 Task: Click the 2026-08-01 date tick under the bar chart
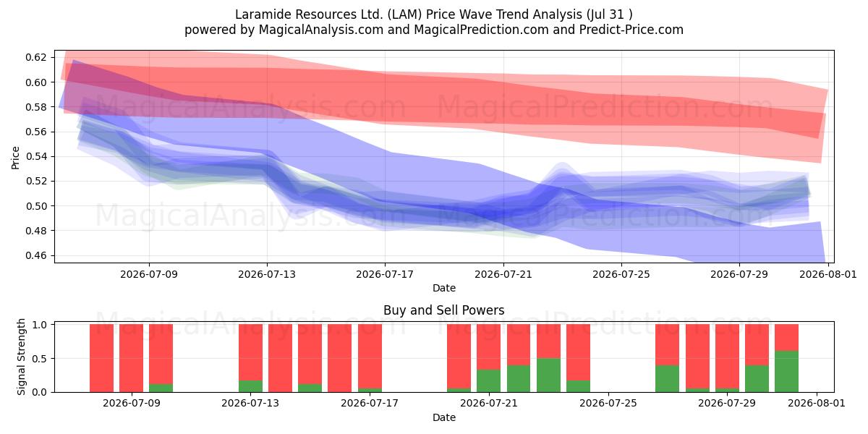(x=817, y=403)
